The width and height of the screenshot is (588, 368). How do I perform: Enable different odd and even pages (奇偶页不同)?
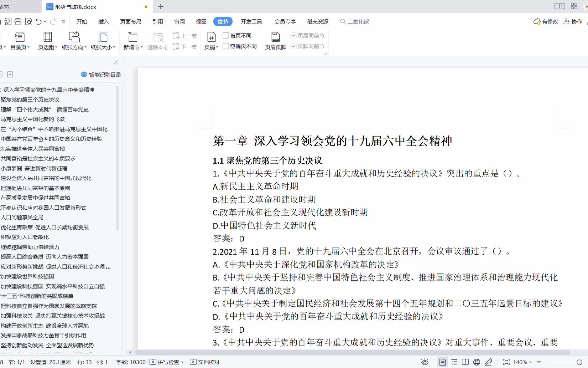pyautogui.click(x=240, y=46)
